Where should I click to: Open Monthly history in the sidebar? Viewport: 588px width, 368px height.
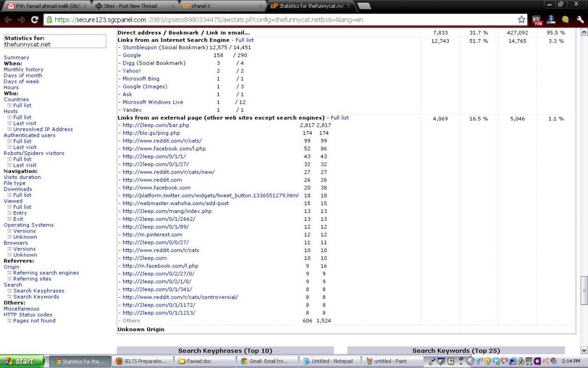[x=23, y=70]
